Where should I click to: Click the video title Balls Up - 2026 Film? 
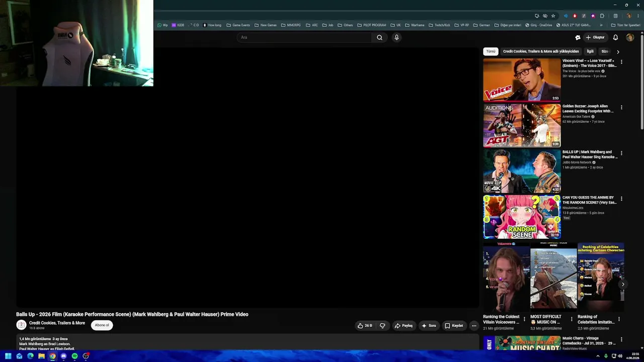coord(132,314)
